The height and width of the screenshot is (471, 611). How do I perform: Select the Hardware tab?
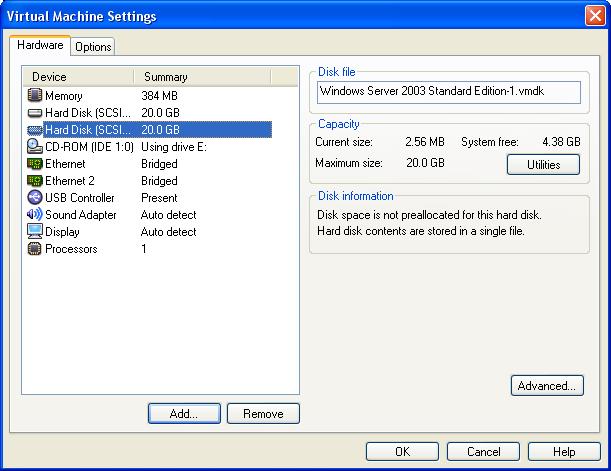click(x=41, y=46)
